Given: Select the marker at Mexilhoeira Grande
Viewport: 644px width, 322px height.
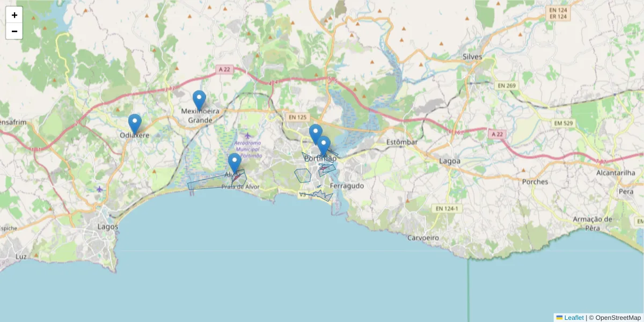Looking at the screenshot, I should (199, 100).
